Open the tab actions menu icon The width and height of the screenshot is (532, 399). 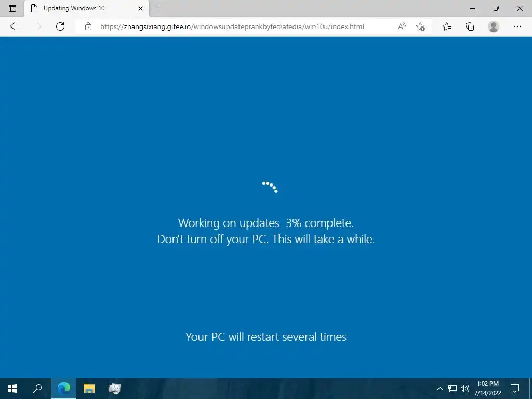click(12, 8)
